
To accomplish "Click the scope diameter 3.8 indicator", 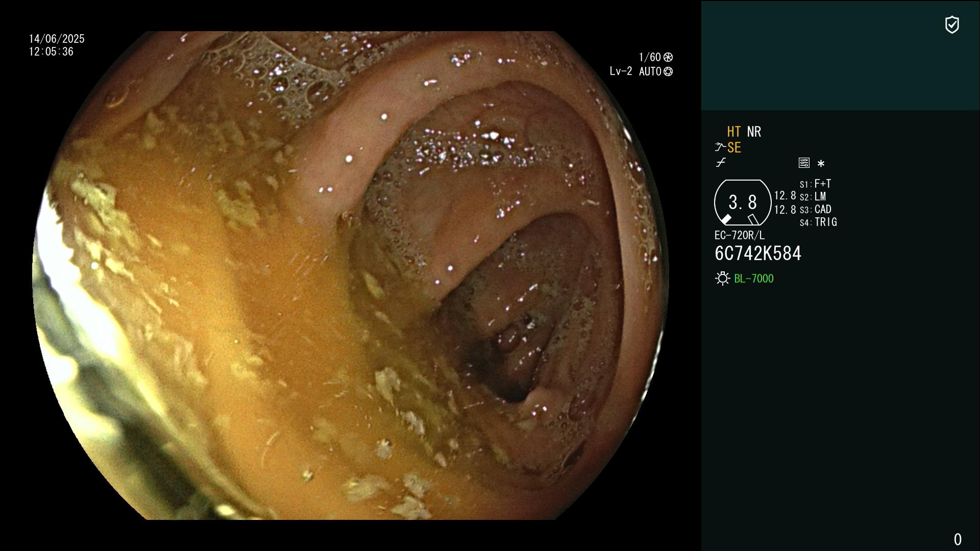I will click(743, 203).
